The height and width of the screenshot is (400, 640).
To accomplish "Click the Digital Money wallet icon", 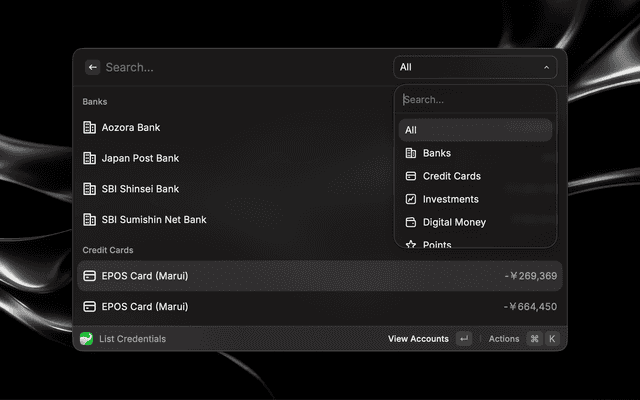I will click(x=410, y=222).
